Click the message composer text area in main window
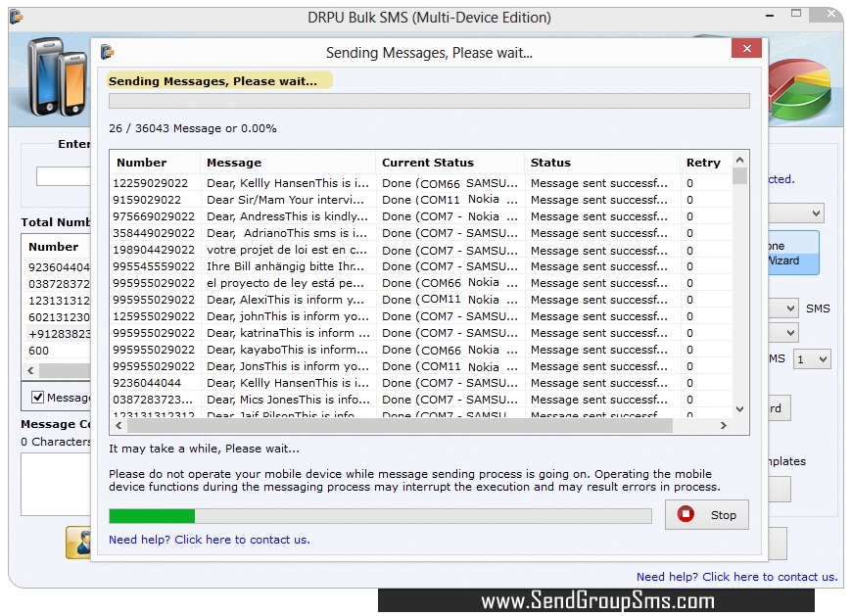The height and width of the screenshot is (616, 852). point(56,484)
